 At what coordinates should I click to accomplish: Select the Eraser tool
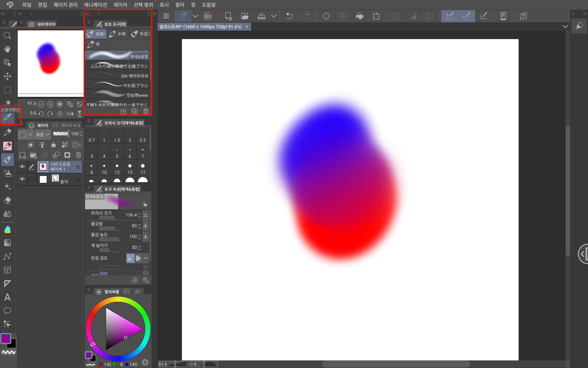pyautogui.click(x=7, y=200)
